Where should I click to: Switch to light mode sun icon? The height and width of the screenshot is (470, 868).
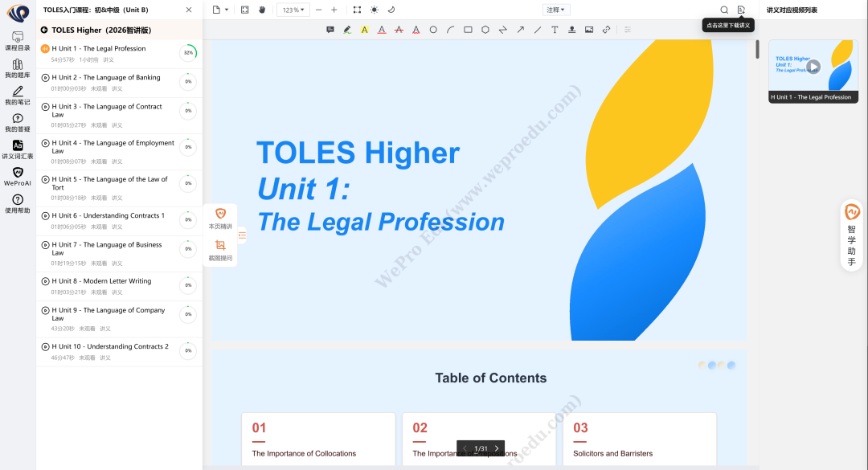375,10
